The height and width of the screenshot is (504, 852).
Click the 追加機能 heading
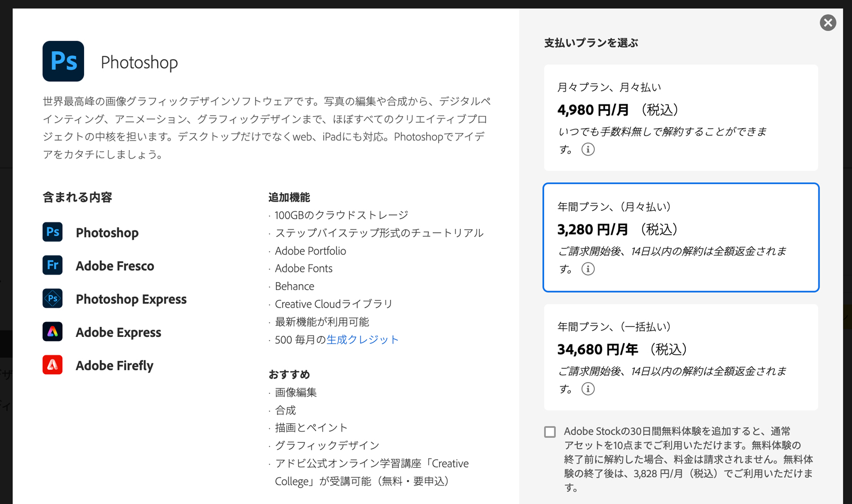tap(289, 197)
